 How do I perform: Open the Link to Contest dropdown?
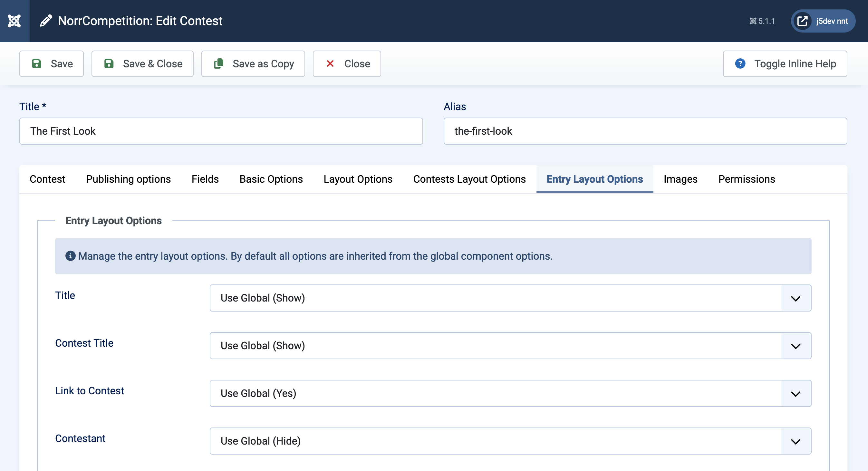[510, 393]
